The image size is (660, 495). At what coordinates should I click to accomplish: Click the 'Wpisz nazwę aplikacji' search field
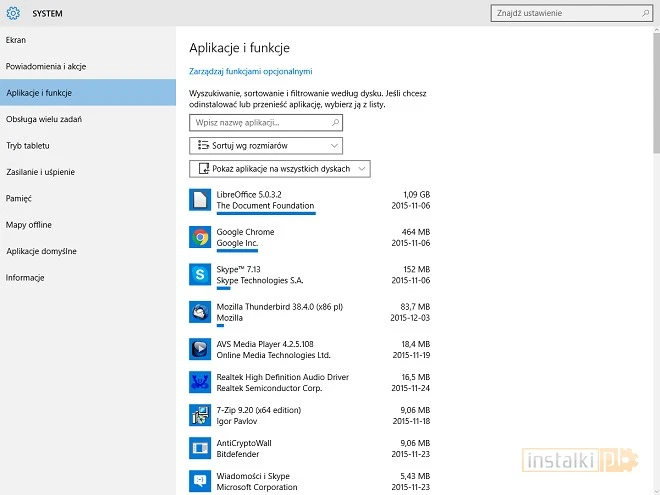265,122
